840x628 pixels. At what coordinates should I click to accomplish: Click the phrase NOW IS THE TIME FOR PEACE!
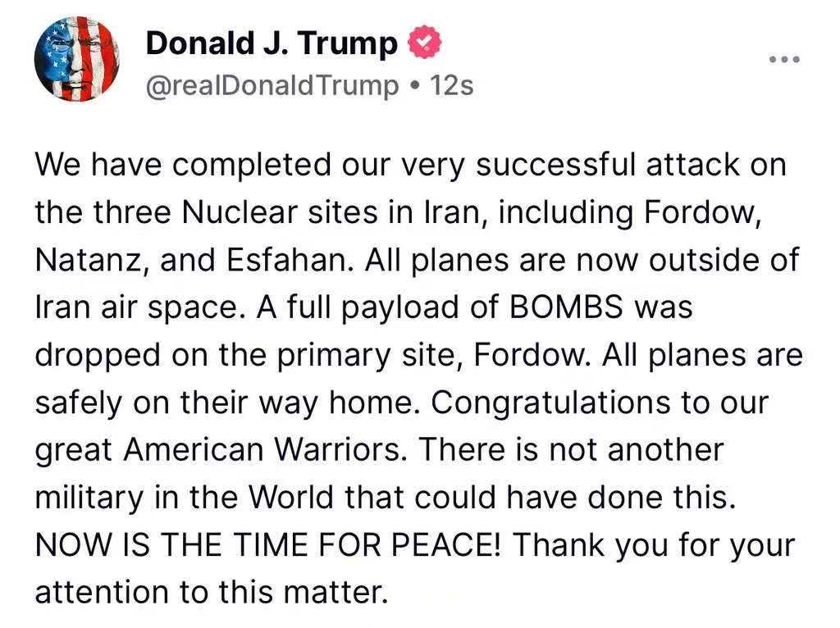tap(268, 545)
